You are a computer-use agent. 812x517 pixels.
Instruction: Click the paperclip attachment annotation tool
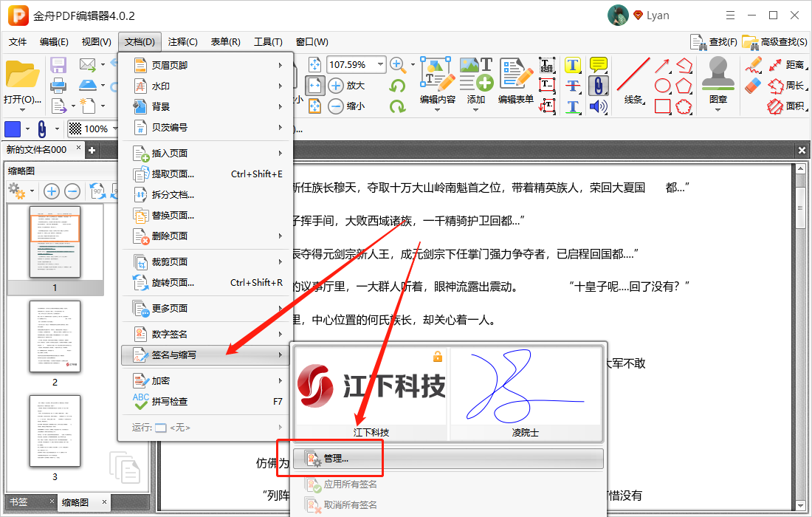(x=599, y=86)
